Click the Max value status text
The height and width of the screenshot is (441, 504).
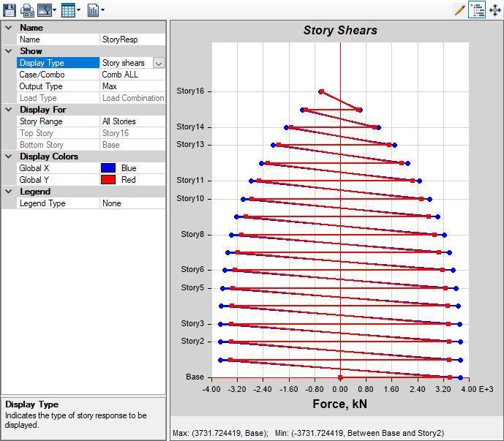point(220,433)
